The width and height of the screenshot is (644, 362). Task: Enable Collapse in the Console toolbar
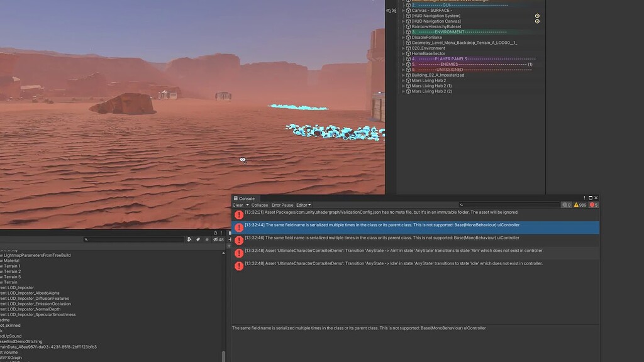pyautogui.click(x=260, y=205)
